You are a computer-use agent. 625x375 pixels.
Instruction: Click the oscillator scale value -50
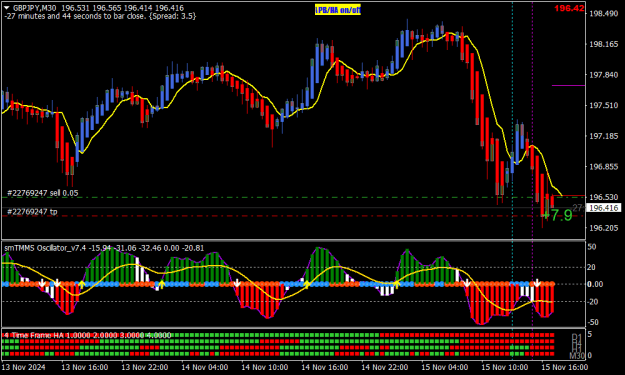[593, 322]
